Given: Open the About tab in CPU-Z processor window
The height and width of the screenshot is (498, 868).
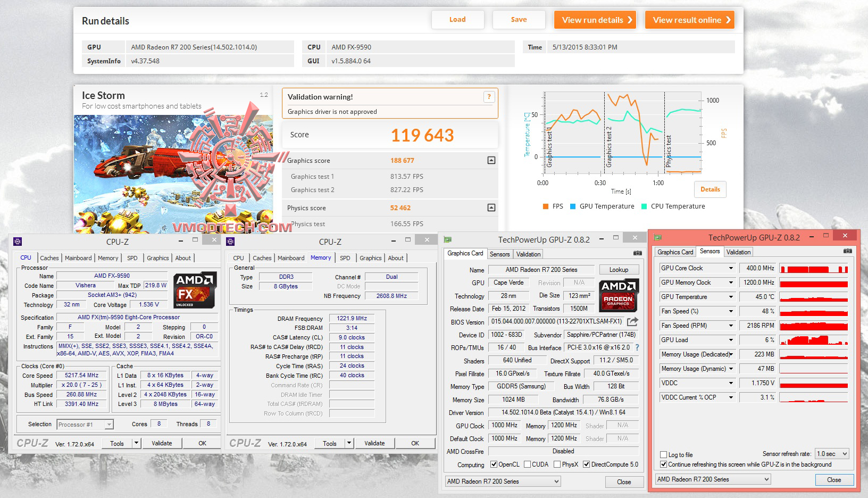Looking at the screenshot, I should point(183,258).
